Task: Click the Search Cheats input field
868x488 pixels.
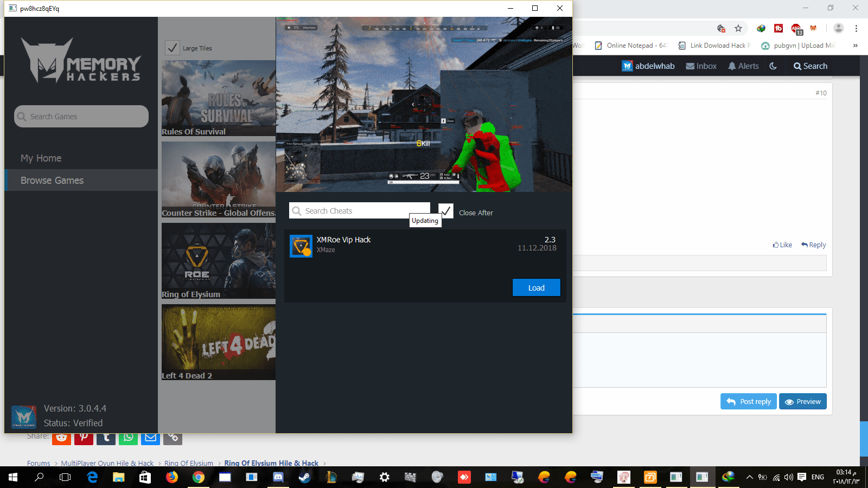Action: pyautogui.click(x=360, y=210)
